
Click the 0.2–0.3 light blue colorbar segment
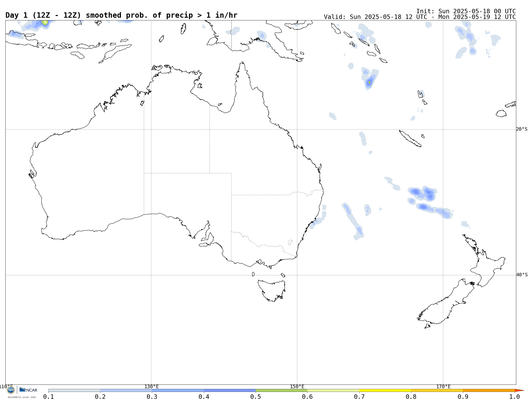tap(126, 390)
